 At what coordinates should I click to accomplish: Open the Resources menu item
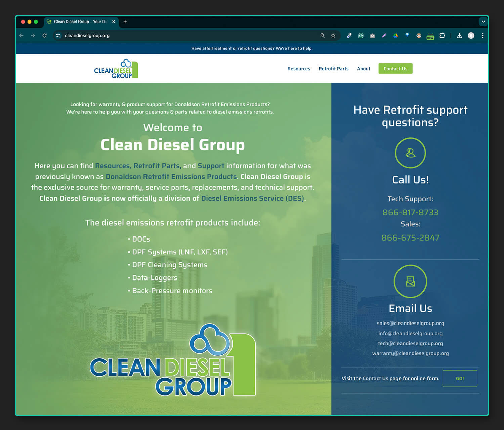point(299,69)
